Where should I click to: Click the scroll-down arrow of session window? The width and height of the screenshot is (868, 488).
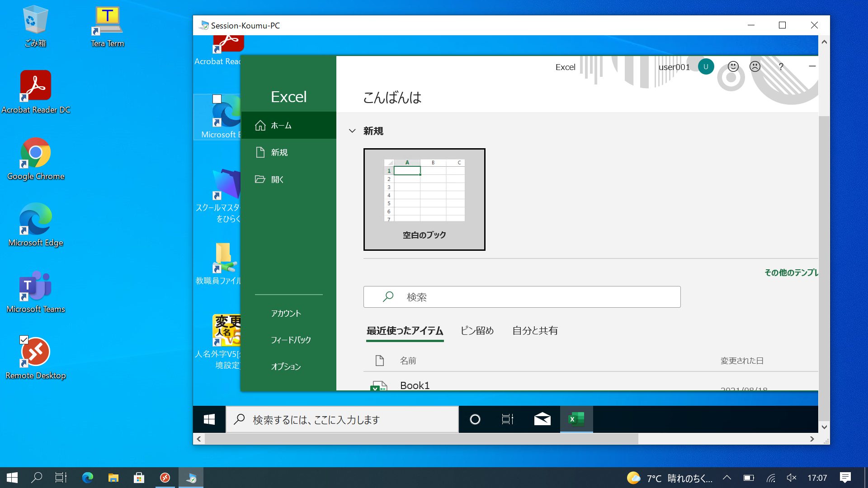(x=824, y=427)
